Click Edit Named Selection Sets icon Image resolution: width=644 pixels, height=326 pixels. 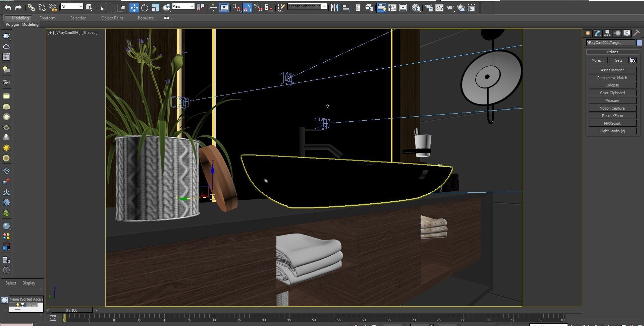click(x=281, y=7)
